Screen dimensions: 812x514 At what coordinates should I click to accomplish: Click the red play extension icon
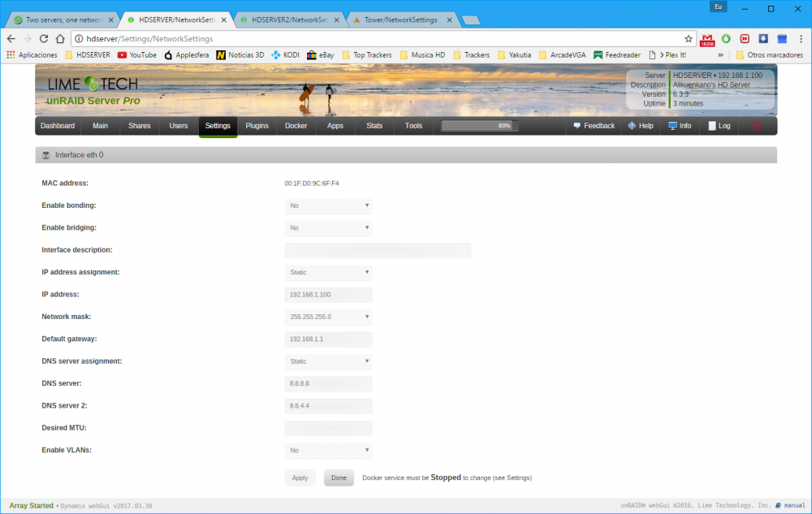coord(745,39)
